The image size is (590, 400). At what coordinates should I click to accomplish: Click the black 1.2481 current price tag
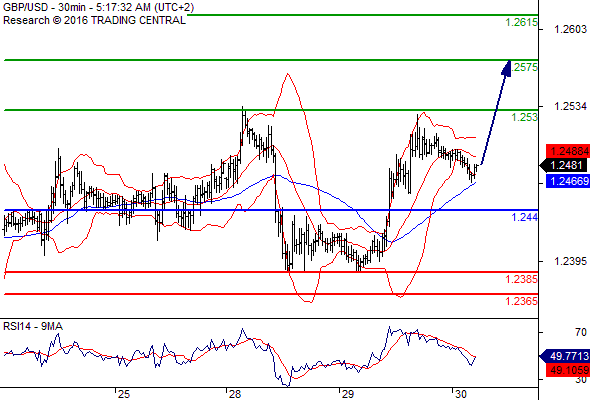point(564,165)
